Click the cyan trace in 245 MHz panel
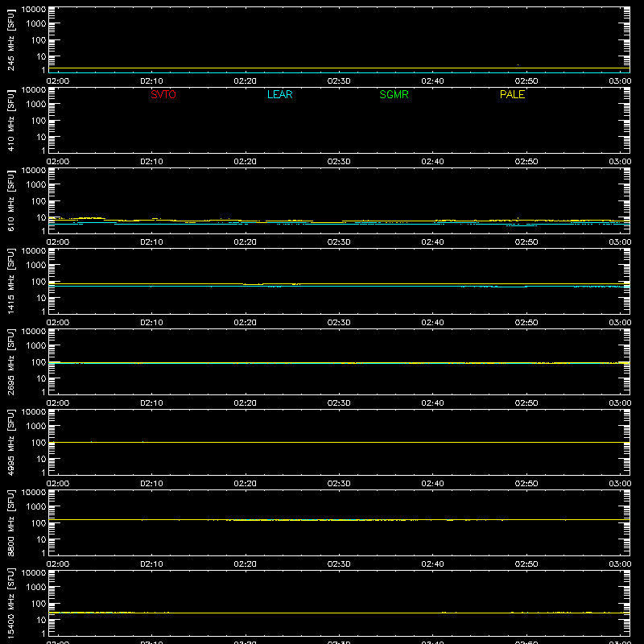Screen dimensions: 644x644 click(x=339, y=72)
